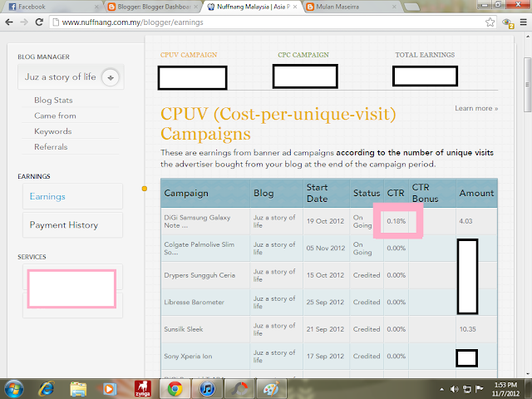Launch Internet Explorer from the taskbar
Viewport: 532px width, 399px height.
point(47,389)
